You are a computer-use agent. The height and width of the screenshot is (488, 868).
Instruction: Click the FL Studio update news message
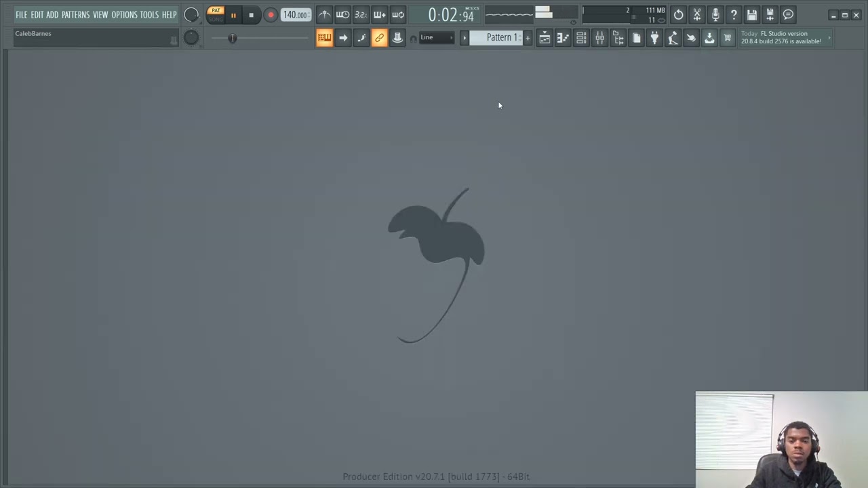781,37
